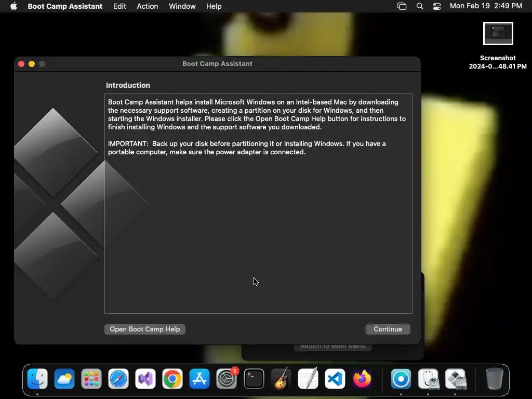Open the Boot Camp Assistant app menu
The image size is (532, 399).
(65, 6)
